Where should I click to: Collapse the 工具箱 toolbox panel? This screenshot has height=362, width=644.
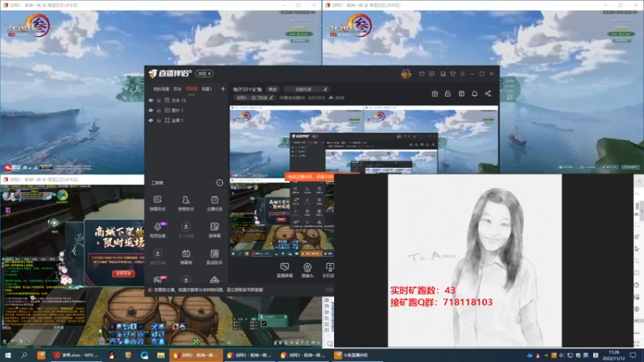coord(219,183)
